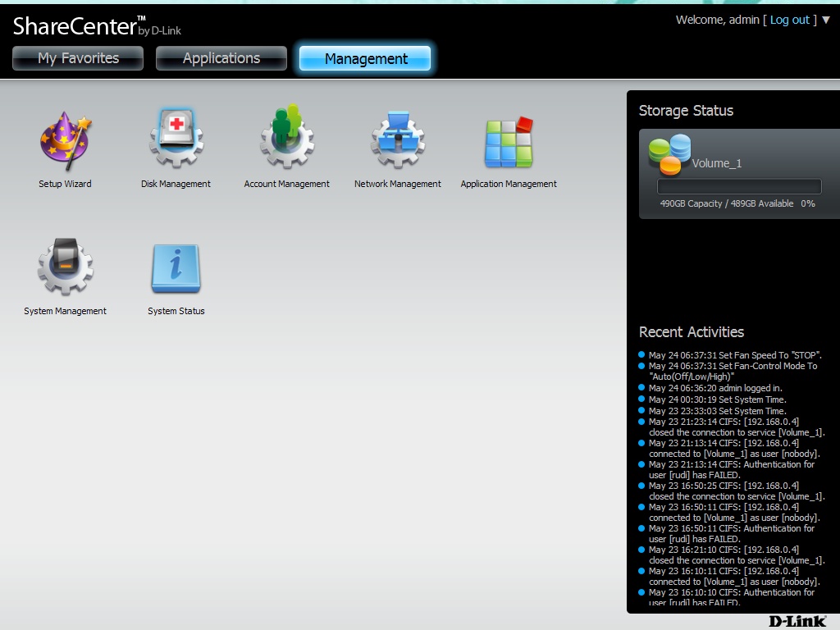
Task: Click the D-Link footer logo
Action: [797, 622]
